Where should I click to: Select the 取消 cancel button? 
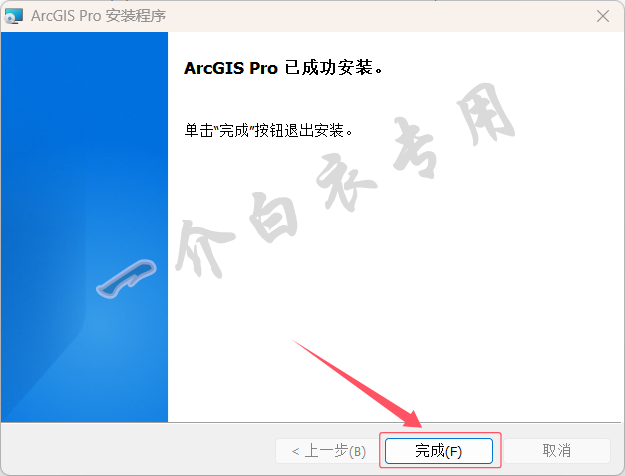(557, 451)
